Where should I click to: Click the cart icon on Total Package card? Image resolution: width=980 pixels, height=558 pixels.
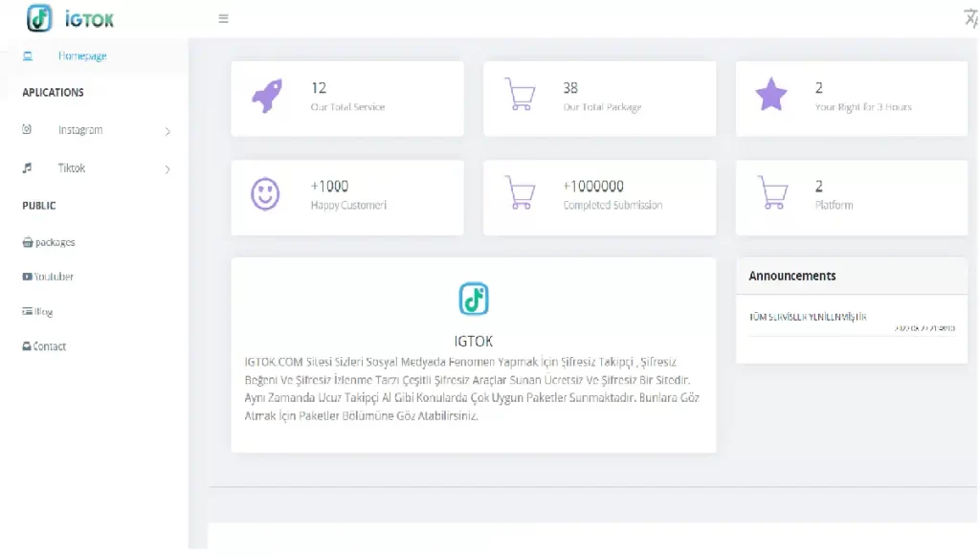520,94
